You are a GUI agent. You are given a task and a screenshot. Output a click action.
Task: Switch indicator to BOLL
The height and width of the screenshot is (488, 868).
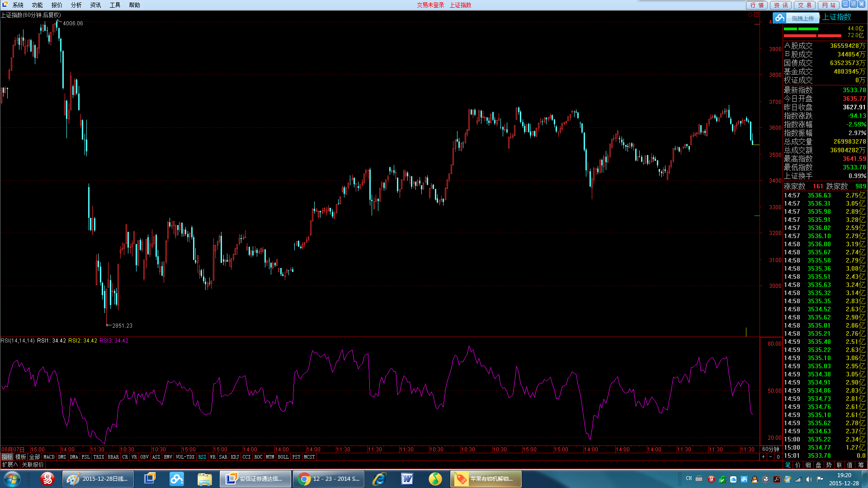tap(283, 457)
